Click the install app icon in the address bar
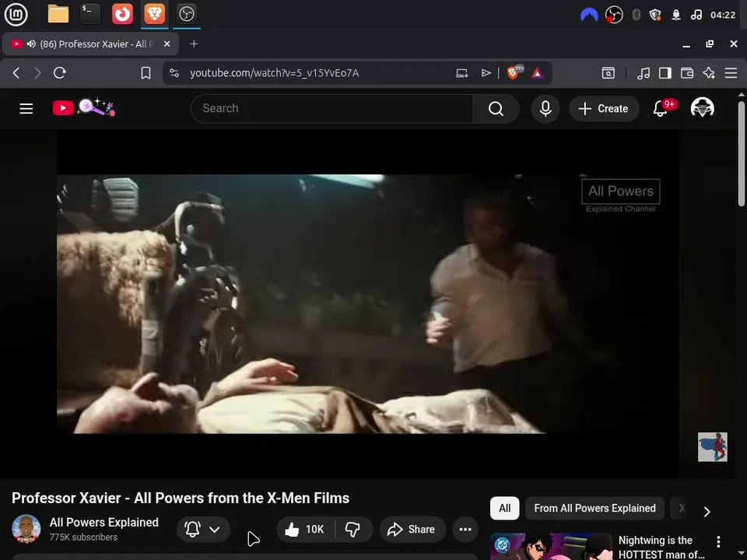The width and height of the screenshot is (747, 560). [x=461, y=73]
